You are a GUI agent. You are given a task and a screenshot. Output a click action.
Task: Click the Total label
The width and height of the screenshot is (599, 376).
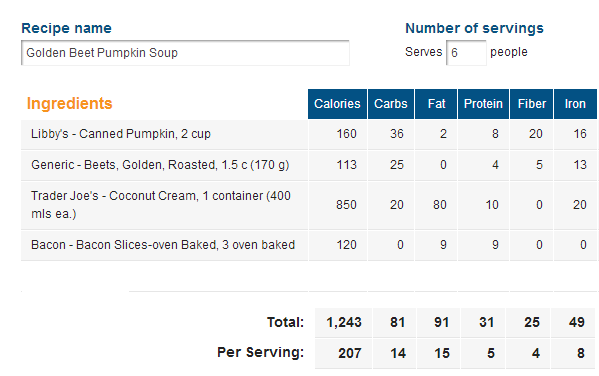click(x=285, y=322)
